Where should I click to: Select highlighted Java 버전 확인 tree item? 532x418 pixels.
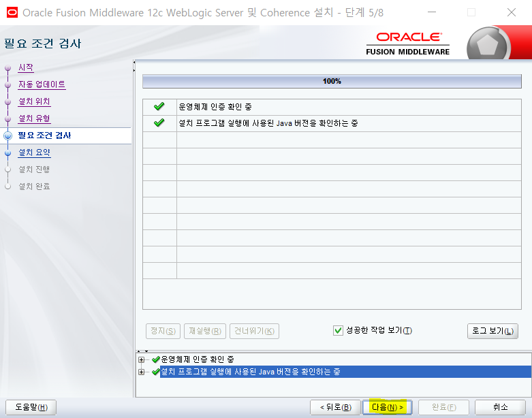[x=251, y=372]
